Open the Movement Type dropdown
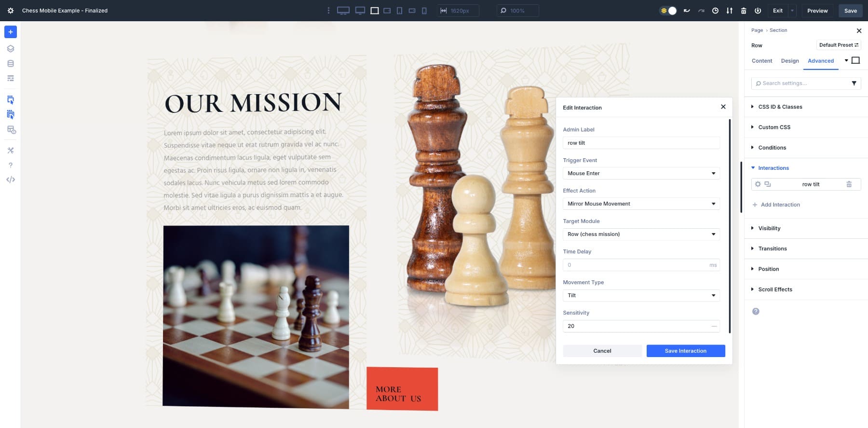Screen dimensions: 868x428 pos(641,295)
